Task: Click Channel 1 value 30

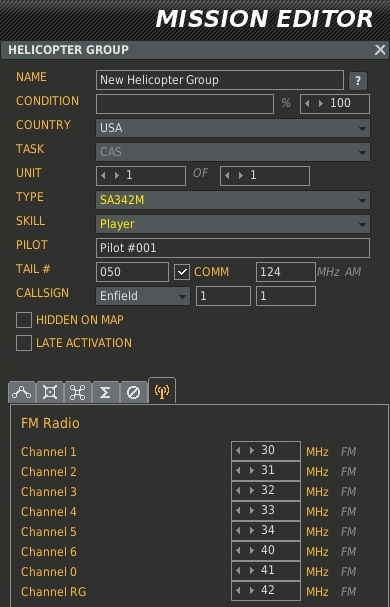Action: click(268, 450)
